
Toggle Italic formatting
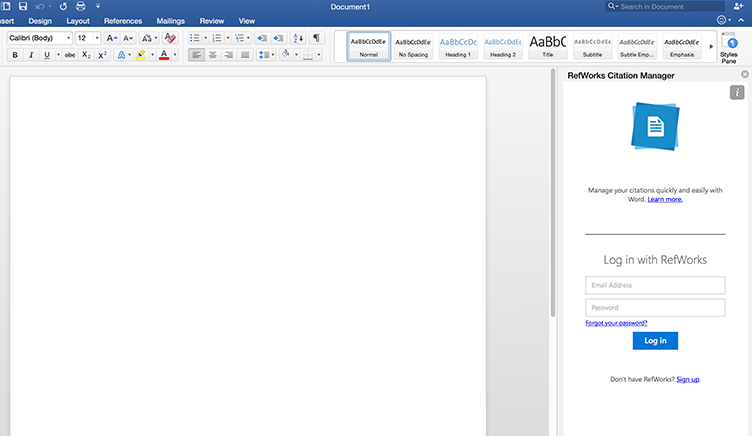tap(31, 55)
